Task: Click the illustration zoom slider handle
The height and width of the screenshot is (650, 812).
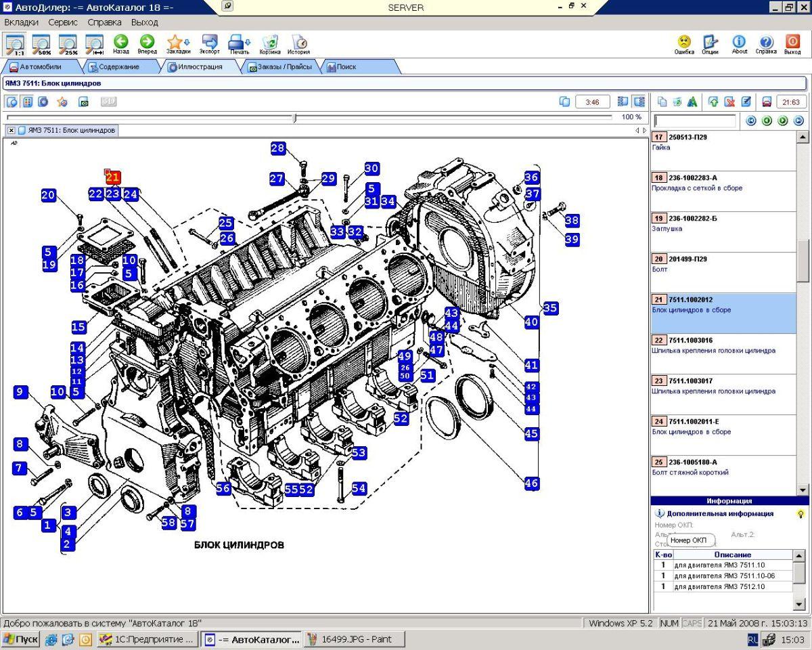Action: [294, 118]
